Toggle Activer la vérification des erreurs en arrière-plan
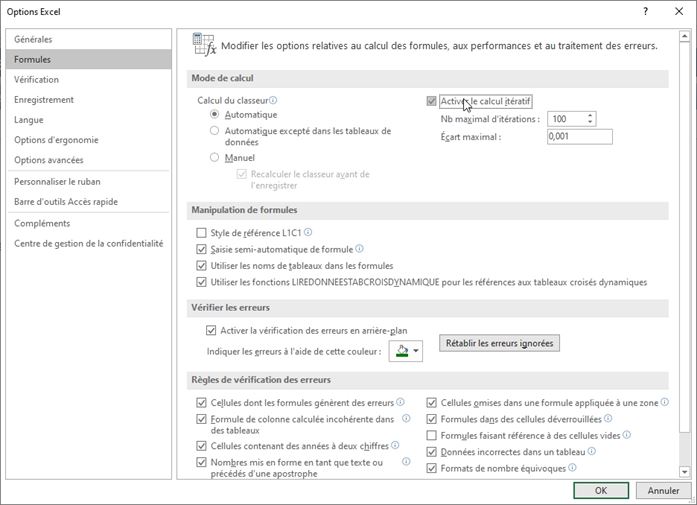This screenshot has width=697, height=505. pos(211,330)
